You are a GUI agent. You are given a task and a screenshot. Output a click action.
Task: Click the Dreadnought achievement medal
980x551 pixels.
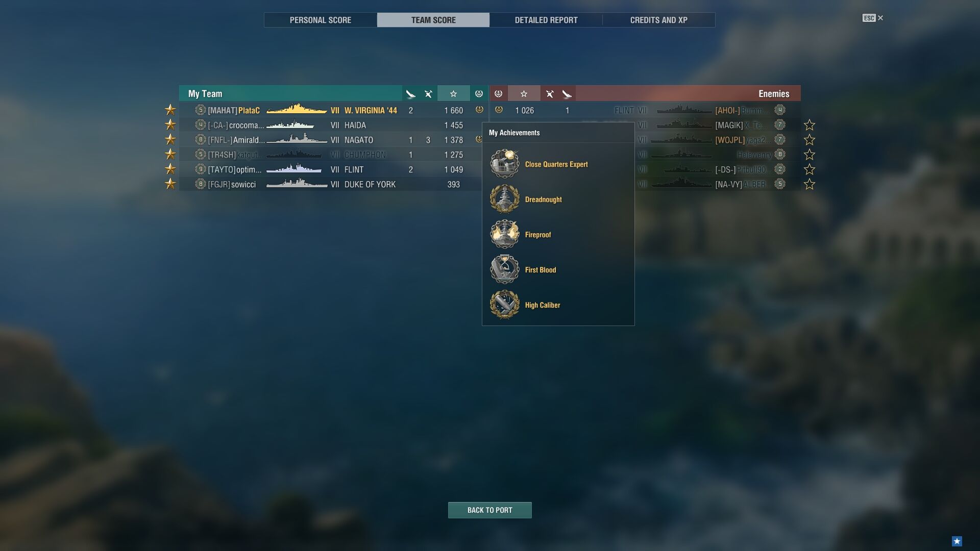(x=505, y=199)
